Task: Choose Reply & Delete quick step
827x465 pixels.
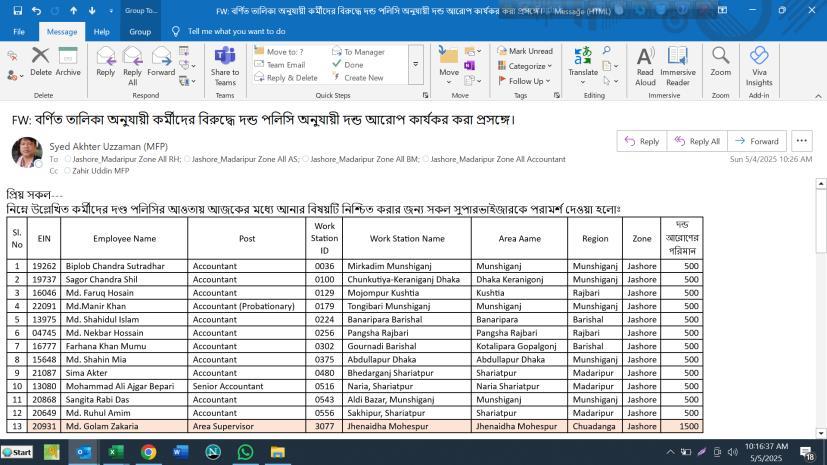Action: coord(286,78)
